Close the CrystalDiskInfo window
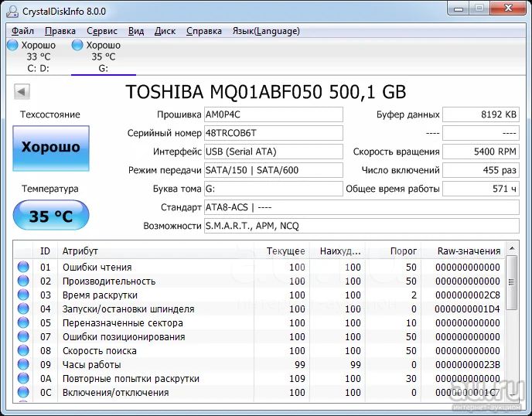The width and height of the screenshot is (532, 416). (508, 9)
